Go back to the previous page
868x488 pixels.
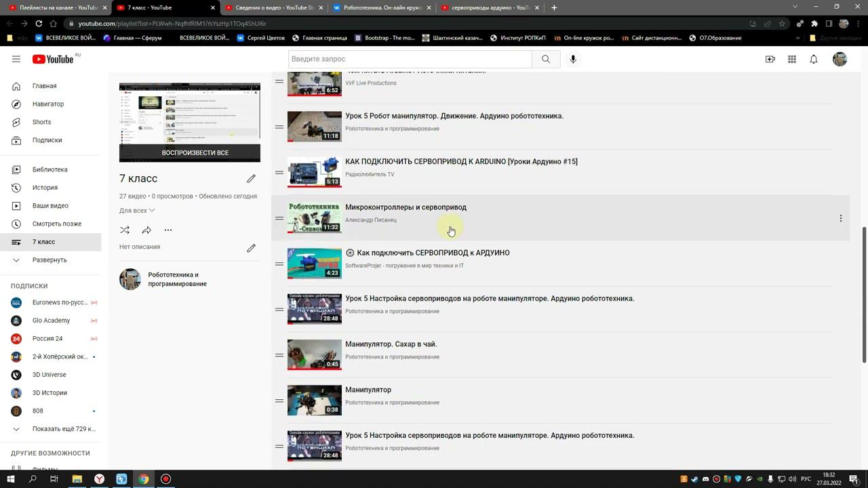[x=9, y=24]
